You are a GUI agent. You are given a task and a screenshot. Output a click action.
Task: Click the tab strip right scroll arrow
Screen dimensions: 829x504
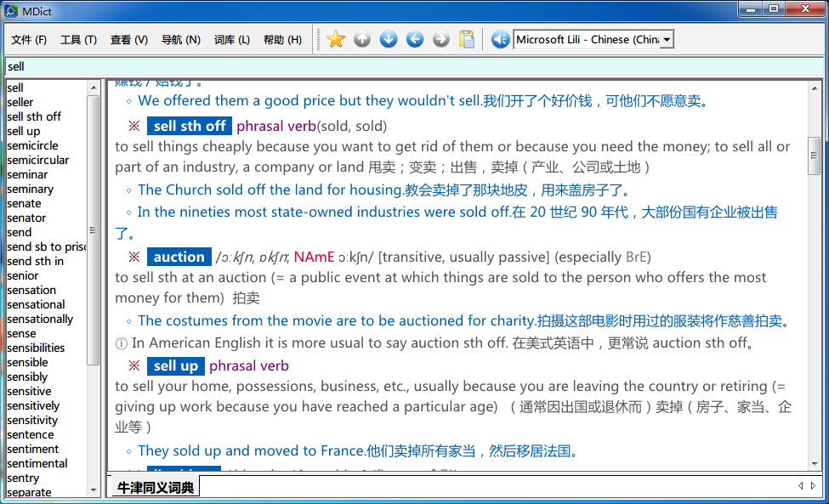click(x=813, y=485)
